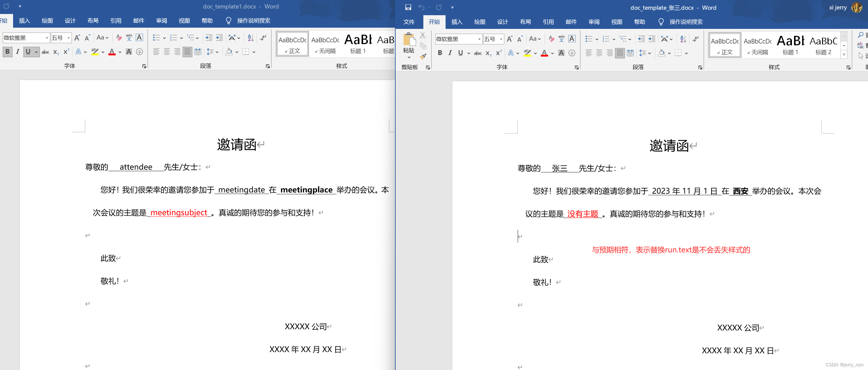Click the 操作说明搜索 search box in right window

pos(685,22)
